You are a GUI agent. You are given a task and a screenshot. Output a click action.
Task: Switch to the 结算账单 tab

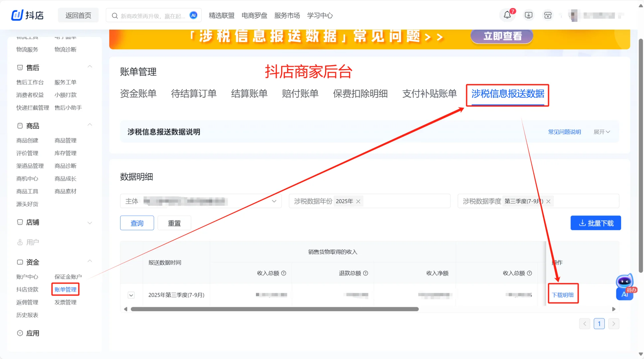(x=249, y=94)
